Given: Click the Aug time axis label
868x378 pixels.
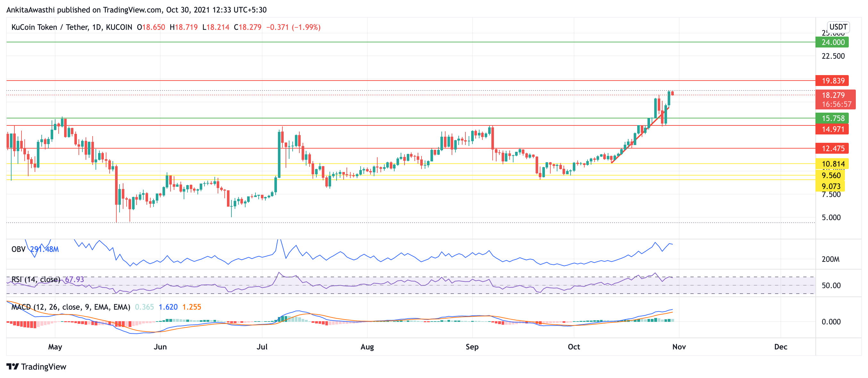Looking at the screenshot, I should (x=367, y=347).
